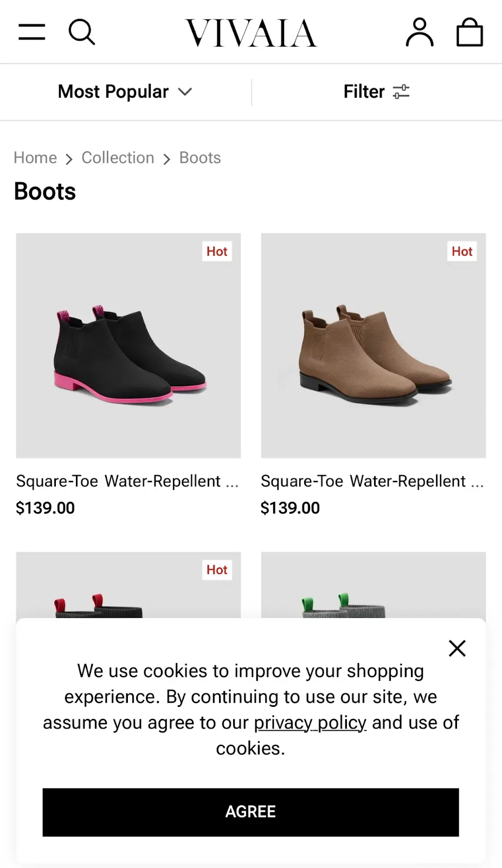
Task: Click the Hot badge on brown boots
Action: coord(462,251)
